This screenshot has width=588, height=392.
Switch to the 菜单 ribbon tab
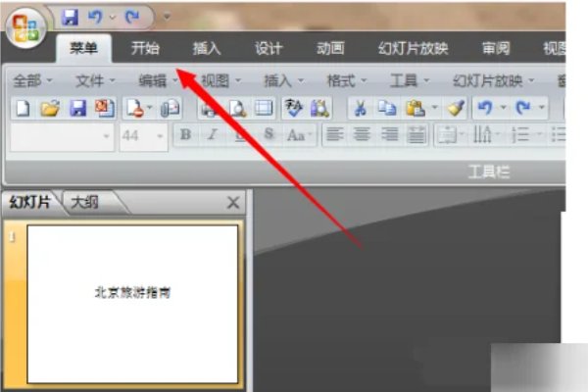click(x=83, y=48)
